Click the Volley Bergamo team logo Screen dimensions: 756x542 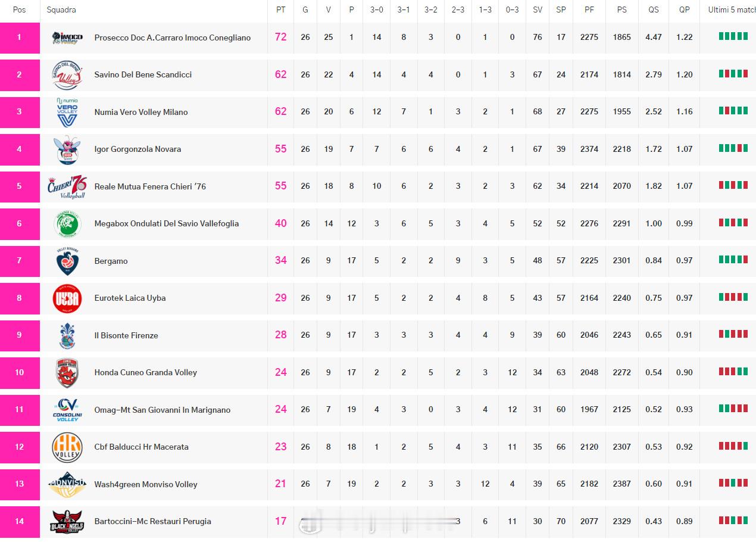[x=67, y=261]
